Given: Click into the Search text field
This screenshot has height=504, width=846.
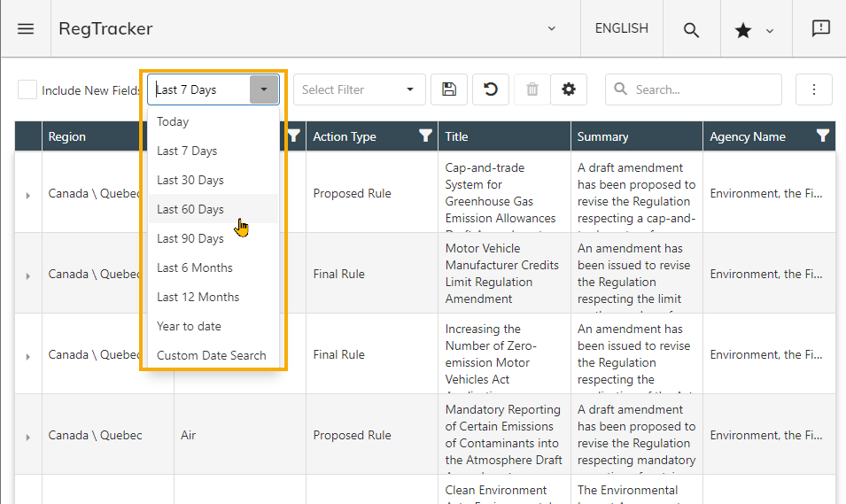Looking at the screenshot, I should coord(700,89).
